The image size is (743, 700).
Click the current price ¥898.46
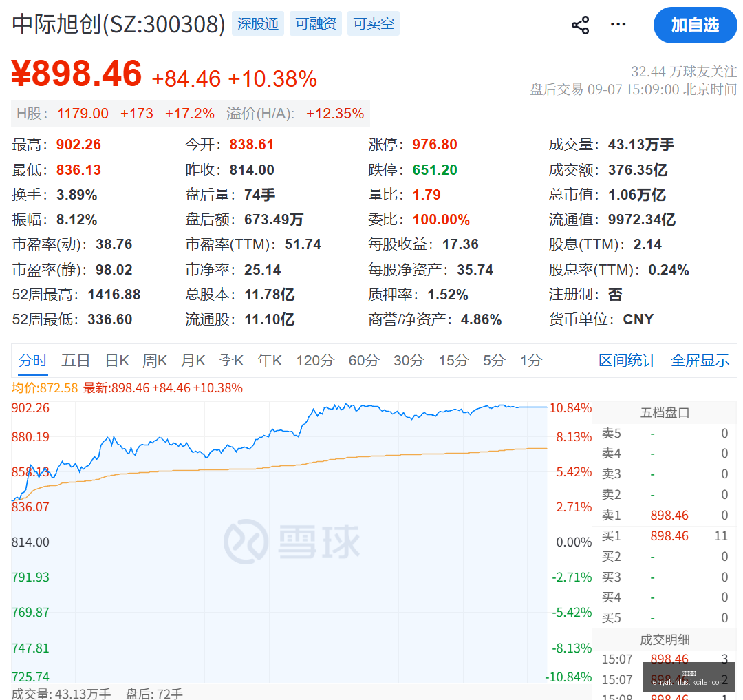76,74
